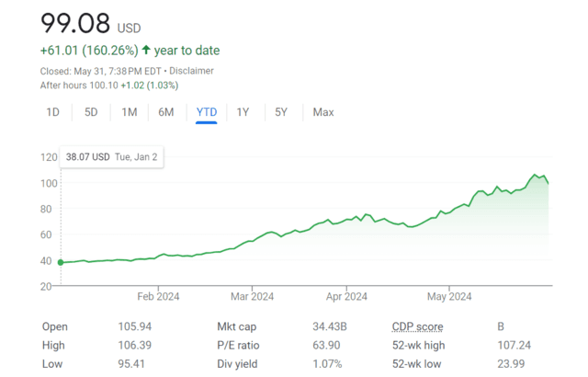Switch to 5D chart range
This screenshot has width=588, height=377.
click(x=91, y=112)
